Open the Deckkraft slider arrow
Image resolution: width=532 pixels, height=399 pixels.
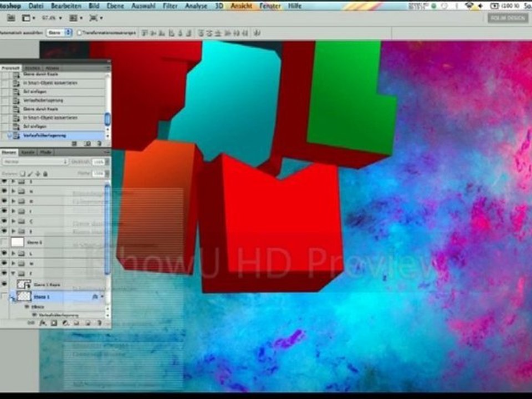click(107, 162)
